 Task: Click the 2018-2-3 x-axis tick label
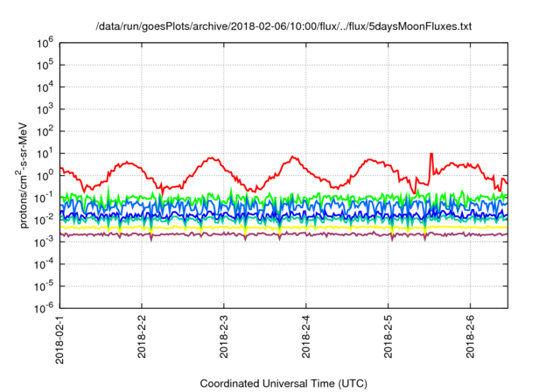tap(224, 336)
